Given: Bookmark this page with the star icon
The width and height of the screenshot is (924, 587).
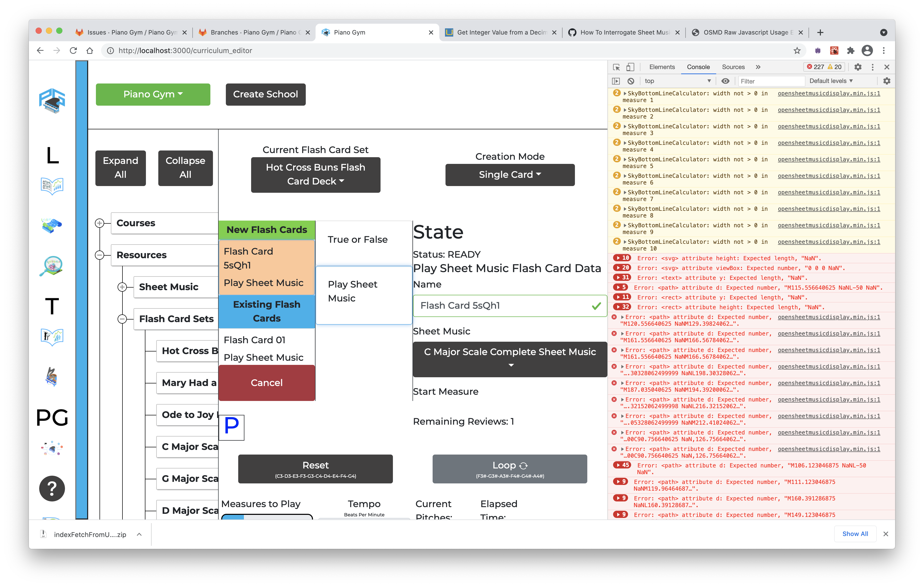Looking at the screenshot, I should (797, 51).
